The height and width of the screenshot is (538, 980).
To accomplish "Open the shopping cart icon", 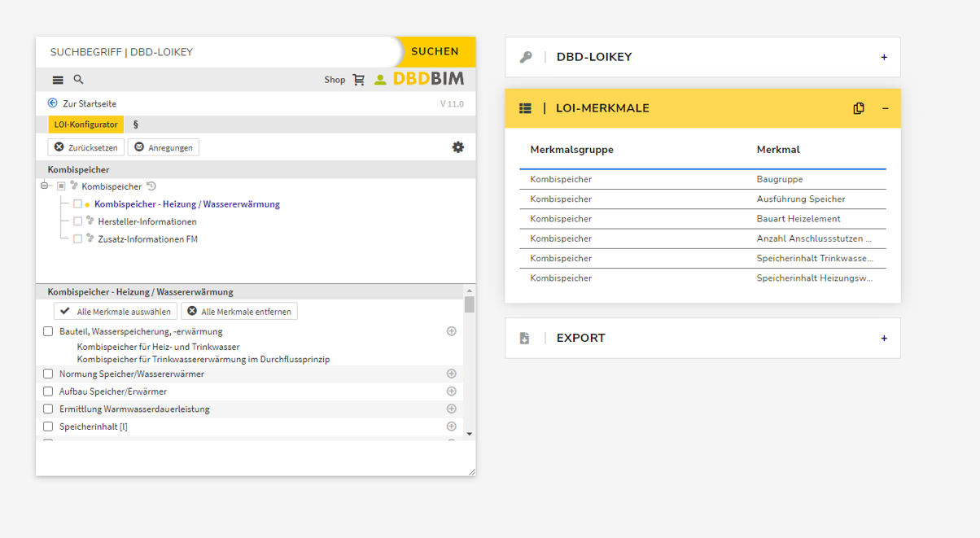I will (x=358, y=80).
